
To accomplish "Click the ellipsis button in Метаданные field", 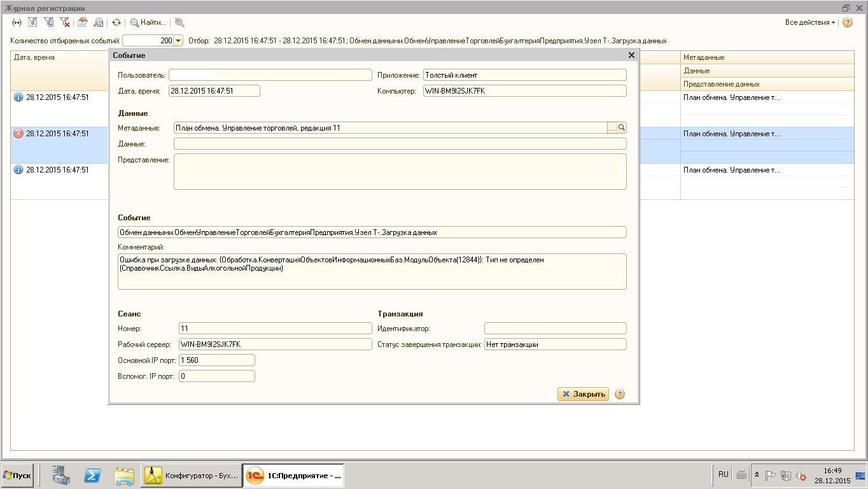I will pyautogui.click(x=612, y=128).
